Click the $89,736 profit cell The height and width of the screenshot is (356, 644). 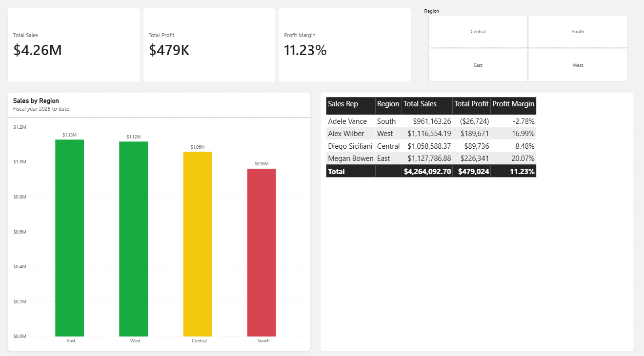point(471,146)
